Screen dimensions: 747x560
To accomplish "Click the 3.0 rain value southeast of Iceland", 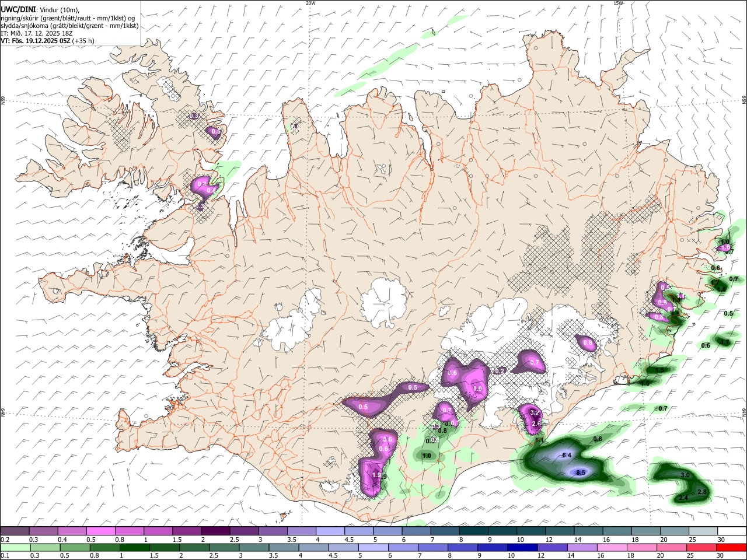I will pyautogui.click(x=685, y=475).
